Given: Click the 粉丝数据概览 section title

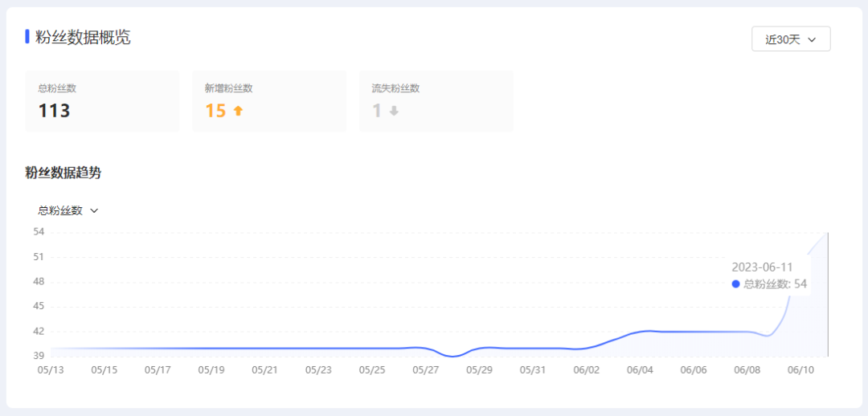Looking at the screenshot, I should point(83,37).
